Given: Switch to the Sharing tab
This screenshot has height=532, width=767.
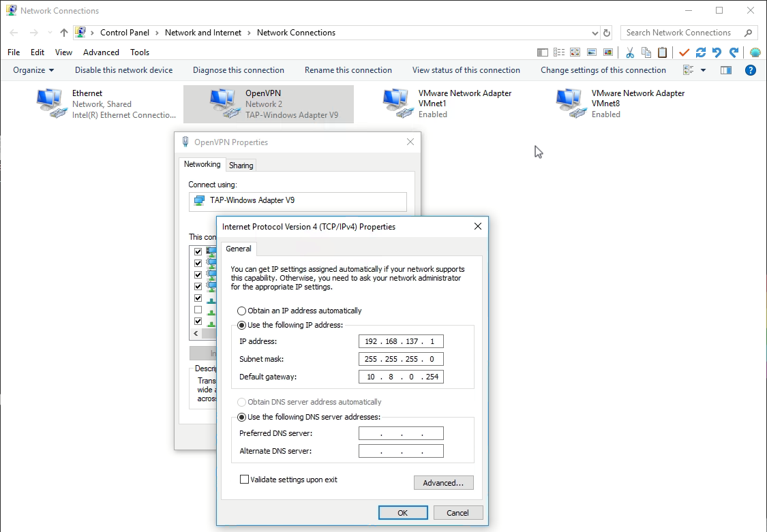Looking at the screenshot, I should click(x=241, y=165).
